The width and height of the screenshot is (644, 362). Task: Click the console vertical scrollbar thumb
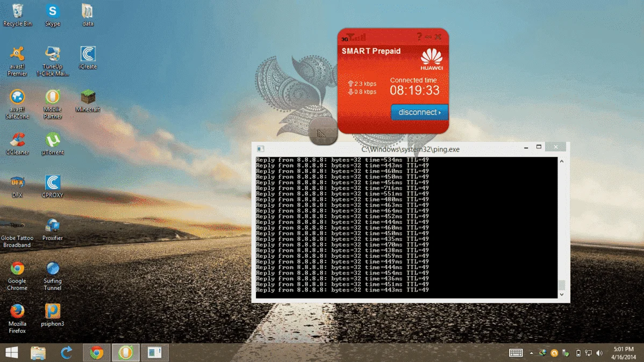561,284
